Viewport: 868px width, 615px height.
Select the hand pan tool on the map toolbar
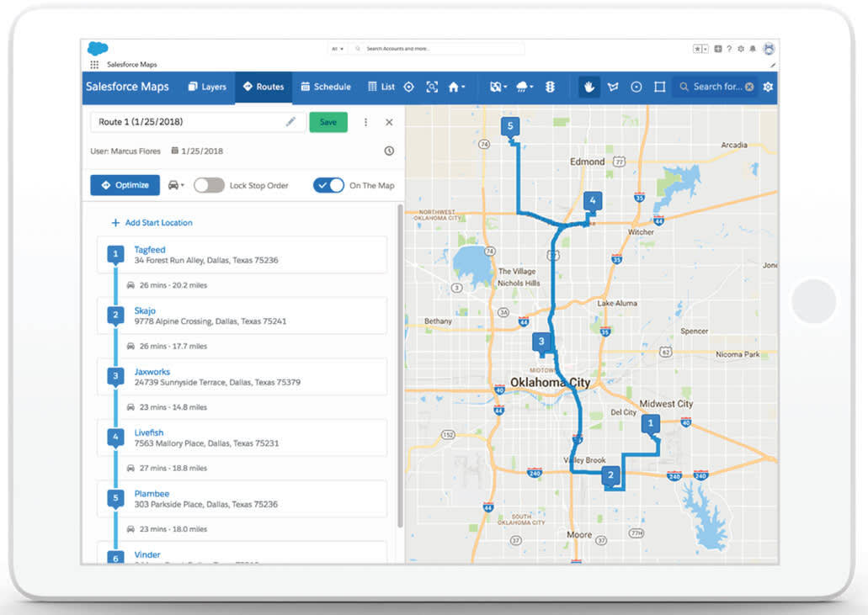click(589, 87)
